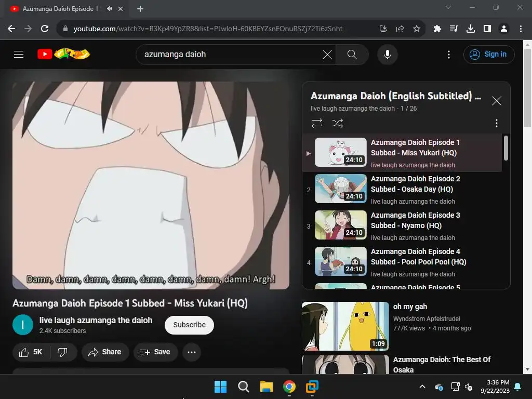Focus the azumanga daioh search field
The image size is (532, 399).
(x=231, y=54)
